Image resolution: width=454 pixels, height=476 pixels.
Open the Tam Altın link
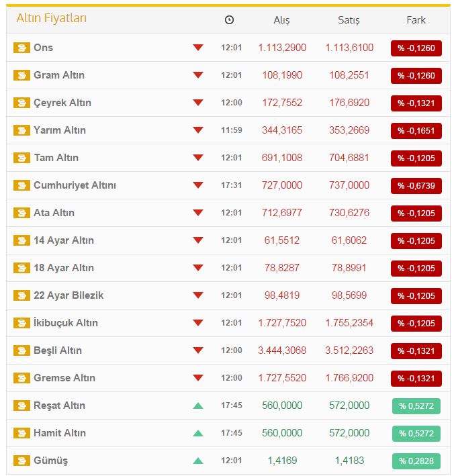click(56, 158)
